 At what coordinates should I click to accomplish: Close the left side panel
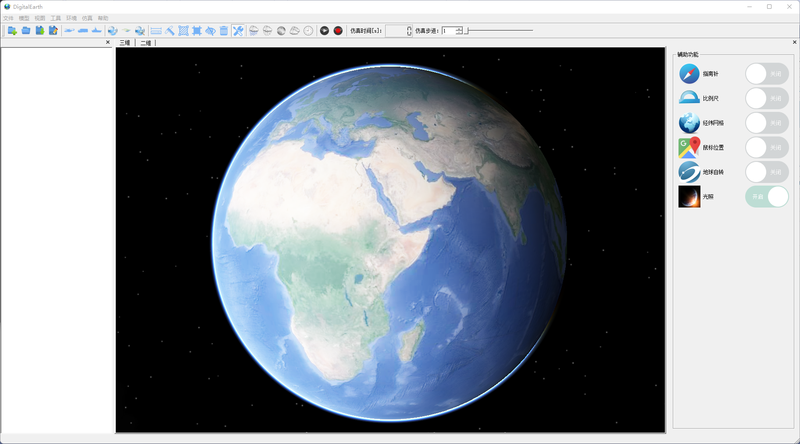tap(108, 42)
